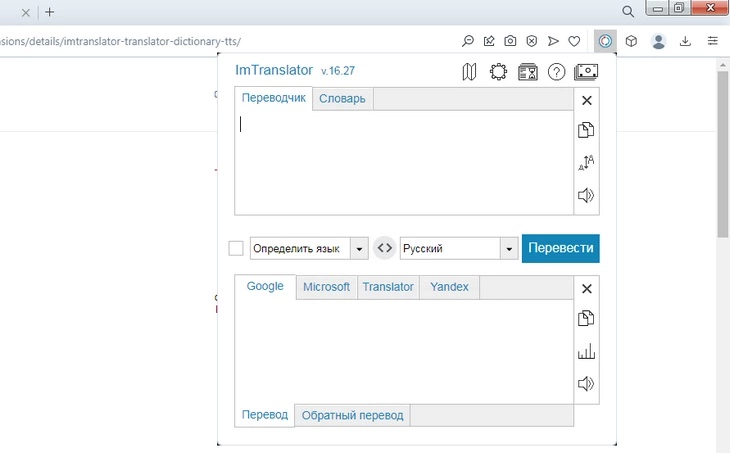This screenshot has width=730, height=453.
Task: Open the Русский target language dropdown
Action: click(x=459, y=249)
